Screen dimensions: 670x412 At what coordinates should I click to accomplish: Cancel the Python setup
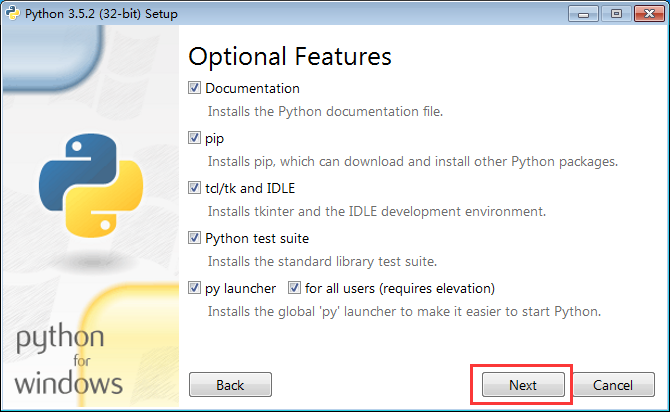(x=613, y=385)
